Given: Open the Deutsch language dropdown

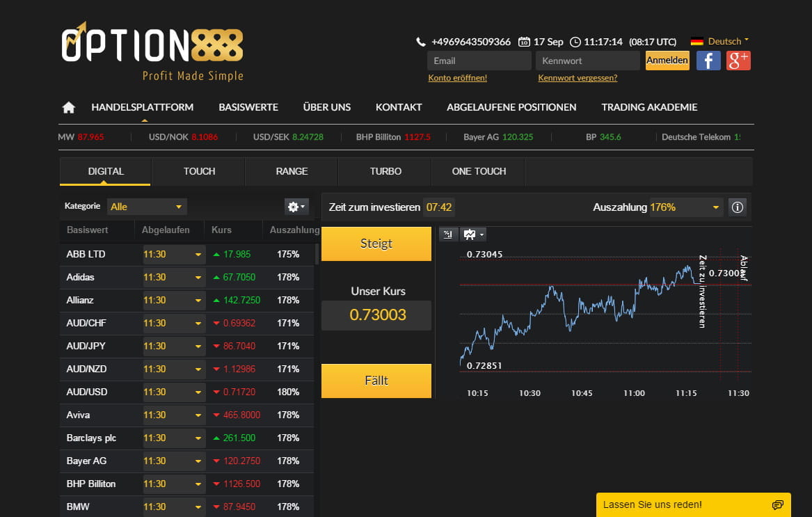Looking at the screenshot, I should pyautogui.click(x=728, y=42).
